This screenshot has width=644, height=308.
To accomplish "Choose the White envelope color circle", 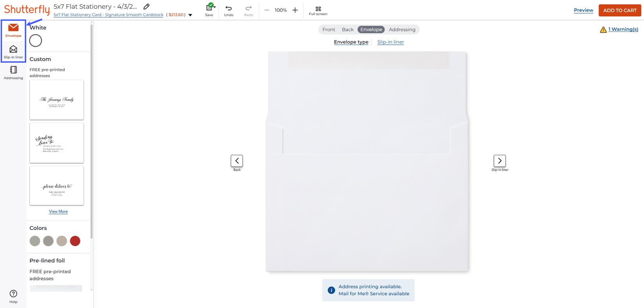I will (x=35, y=40).
